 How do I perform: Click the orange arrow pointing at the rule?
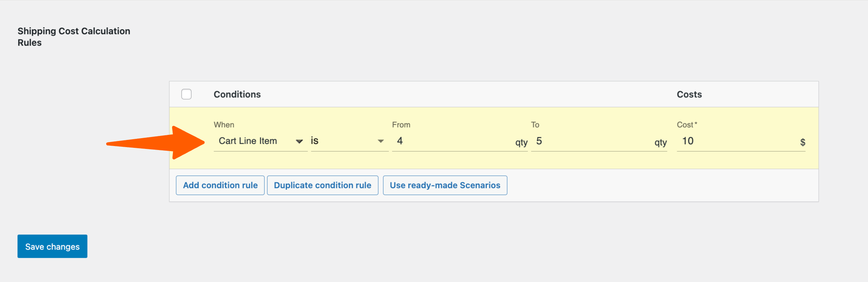(155, 142)
